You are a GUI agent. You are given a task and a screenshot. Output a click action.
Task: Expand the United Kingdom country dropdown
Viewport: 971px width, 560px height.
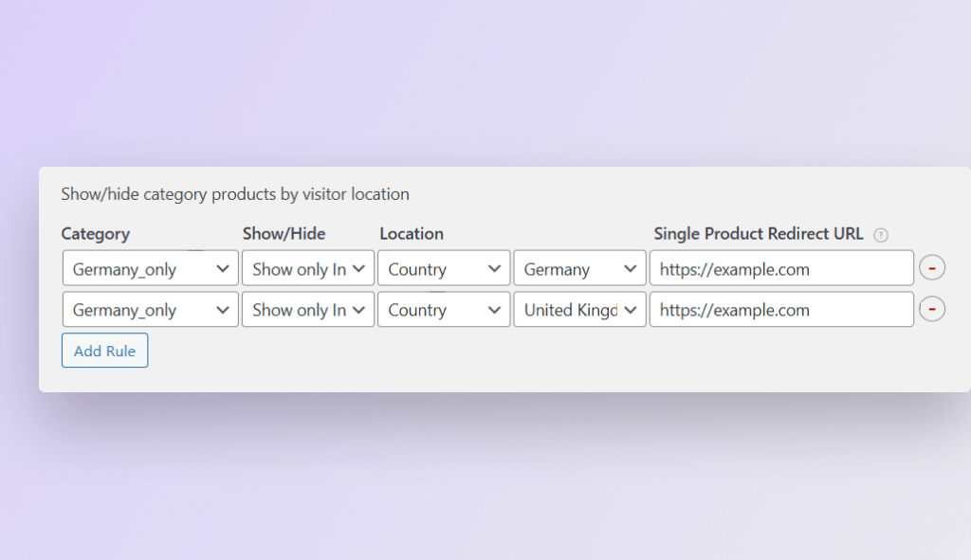(579, 310)
